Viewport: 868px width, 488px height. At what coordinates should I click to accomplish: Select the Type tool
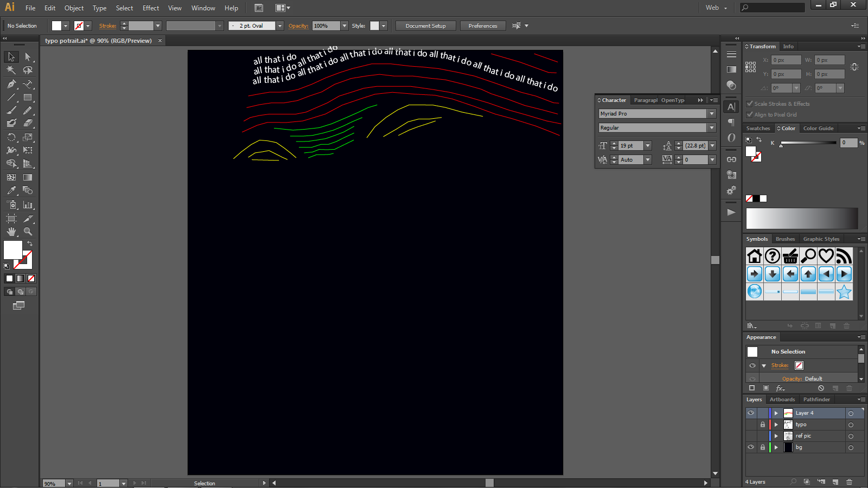pyautogui.click(x=28, y=84)
